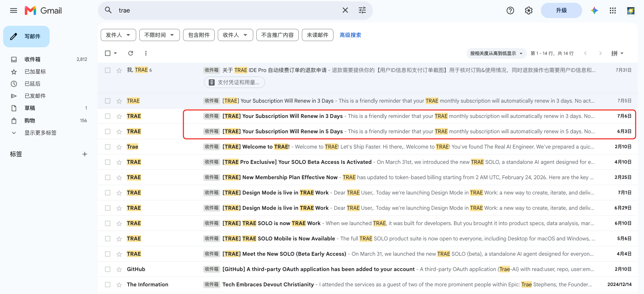Image resolution: width=644 pixels, height=294 pixels.
Task: Open the account profile avatar
Action: 631,10
